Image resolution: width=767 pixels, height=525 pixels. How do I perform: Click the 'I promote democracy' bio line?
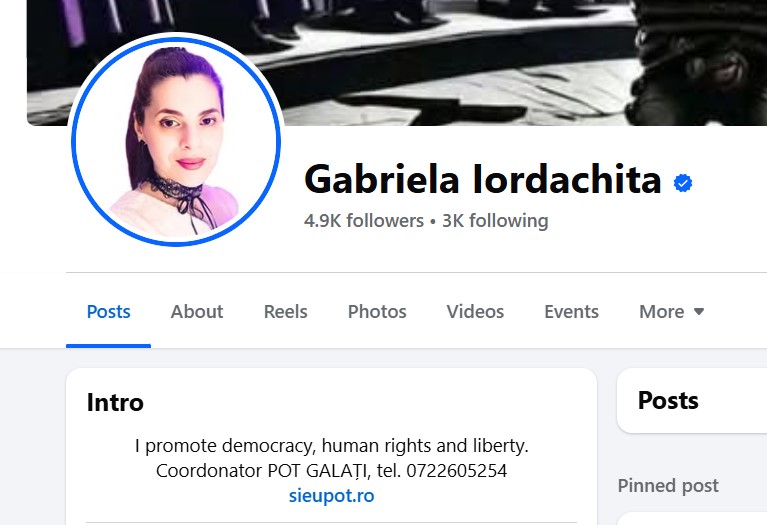click(x=332, y=446)
